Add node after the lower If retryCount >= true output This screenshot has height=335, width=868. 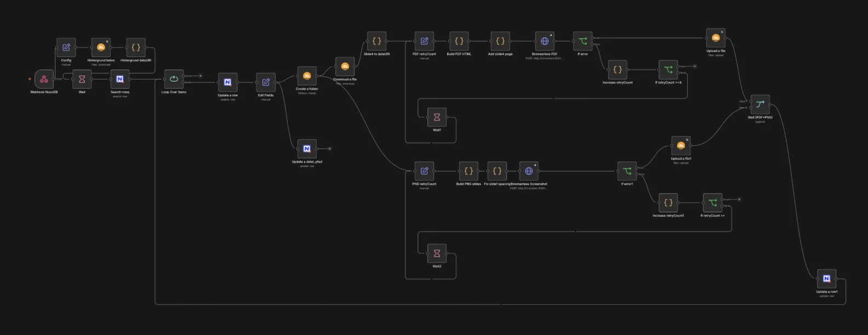[x=739, y=199]
